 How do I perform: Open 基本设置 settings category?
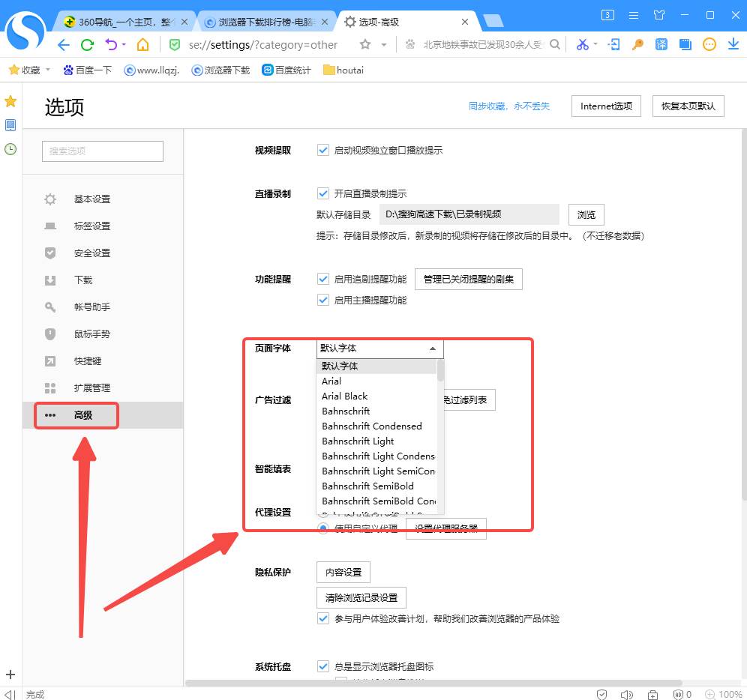[x=103, y=199]
